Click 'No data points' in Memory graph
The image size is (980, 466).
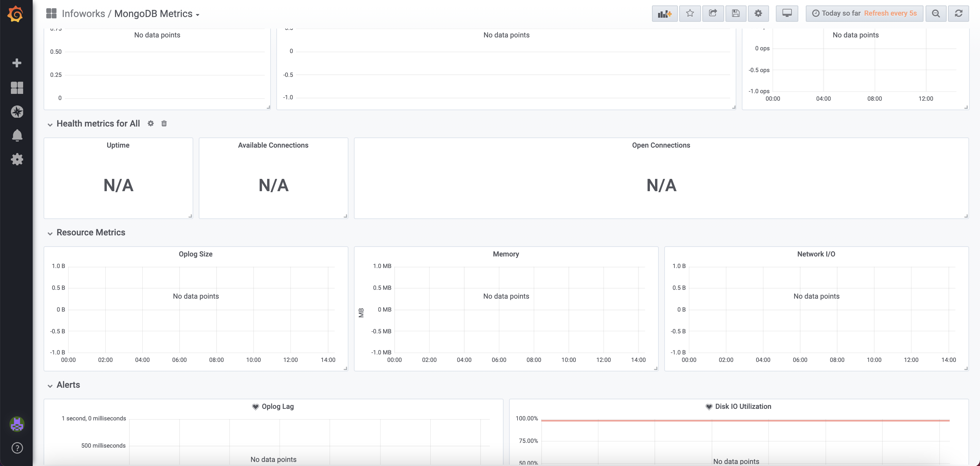point(506,296)
